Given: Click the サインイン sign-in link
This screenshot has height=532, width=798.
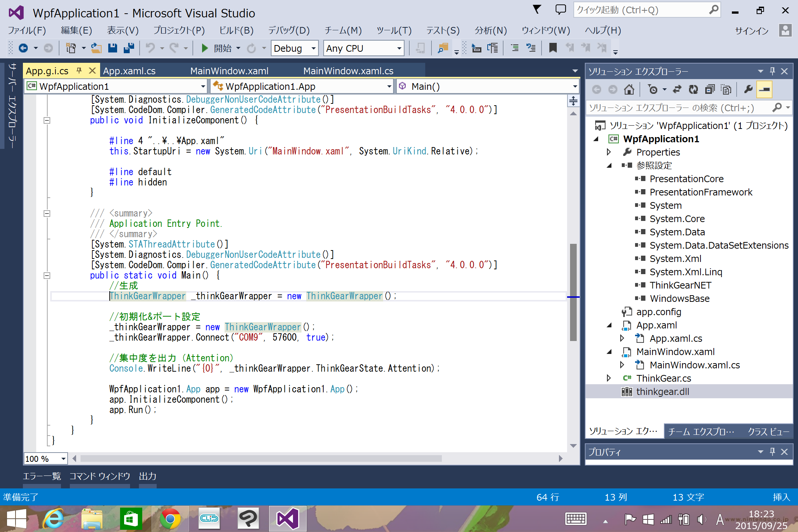Looking at the screenshot, I should coord(751,31).
